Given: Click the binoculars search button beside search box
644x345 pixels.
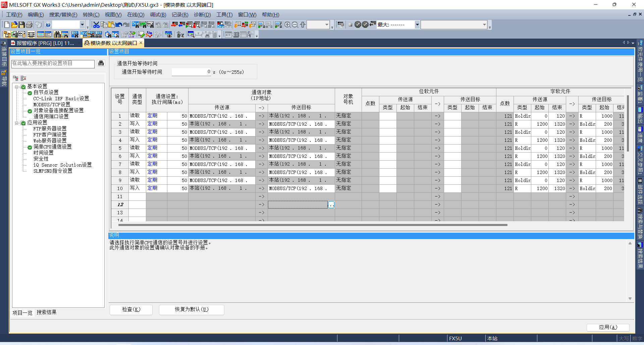Looking at the screenshot, I should point(101,63).
